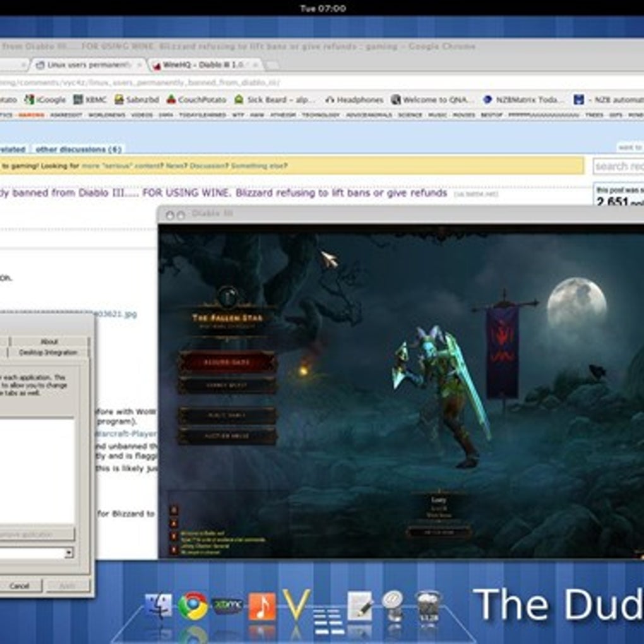Click the Switch Hero button

[x=439, y=532]
